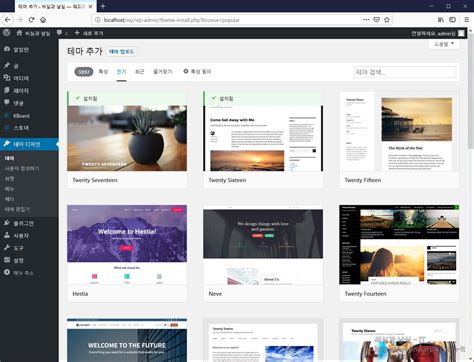Screen dimensions: 474x362
Task: Select the 최근 (Latest) filter tab
Action: coord(139,71)
